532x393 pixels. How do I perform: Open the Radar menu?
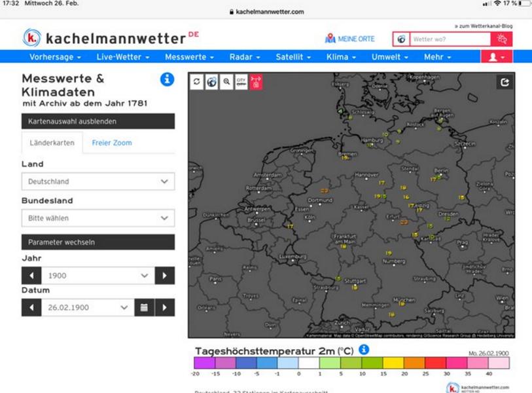(x=245, y=57)
